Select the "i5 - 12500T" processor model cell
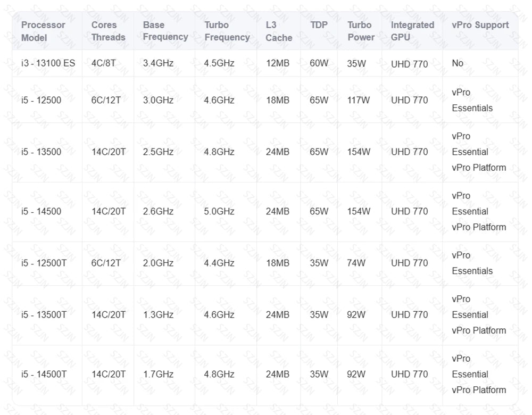Image resolution: width=532 pixels, height=415 pixels. point(44,263)
